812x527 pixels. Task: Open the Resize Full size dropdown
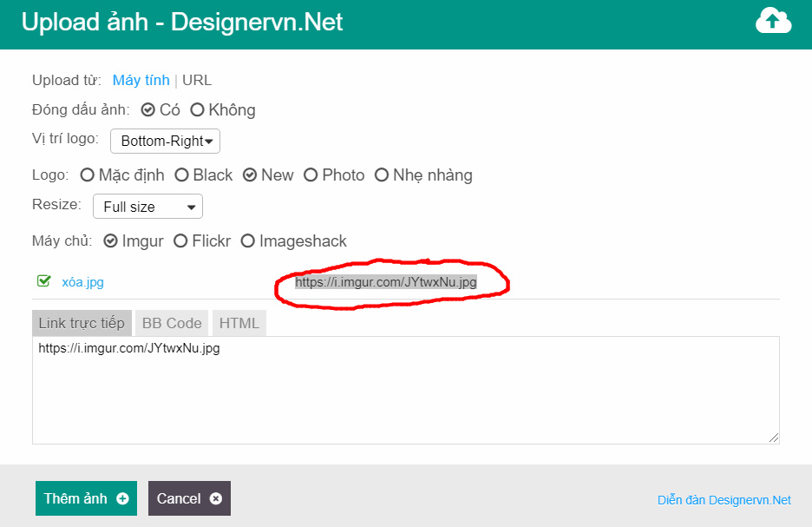pyautogui.click(x=147, y=207)
